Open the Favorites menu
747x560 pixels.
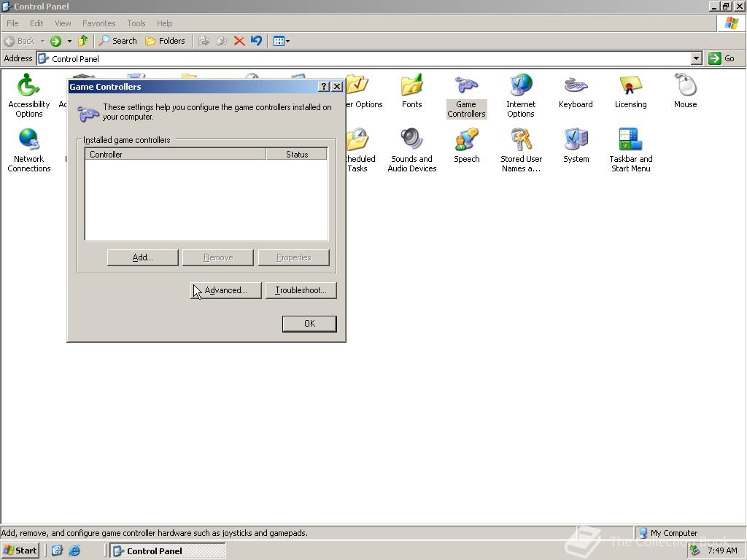(98, 23)
